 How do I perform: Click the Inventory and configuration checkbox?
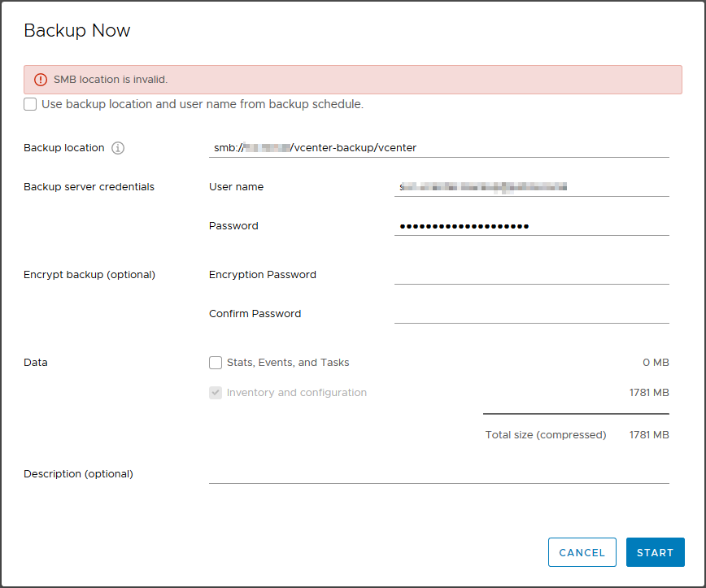click(x=216, y=393)
